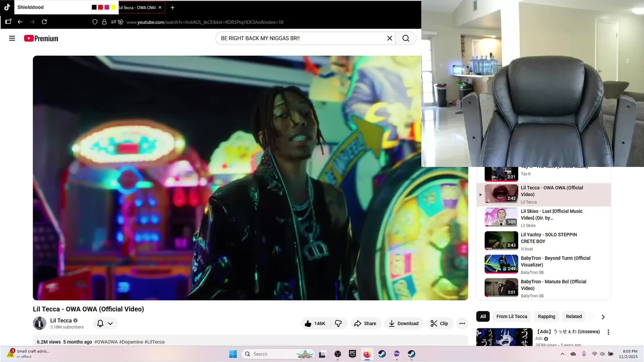Screen dimensions: 644x362
Task: Like the video with the 146K thumbs-up
Action: (x=315, y=323)
